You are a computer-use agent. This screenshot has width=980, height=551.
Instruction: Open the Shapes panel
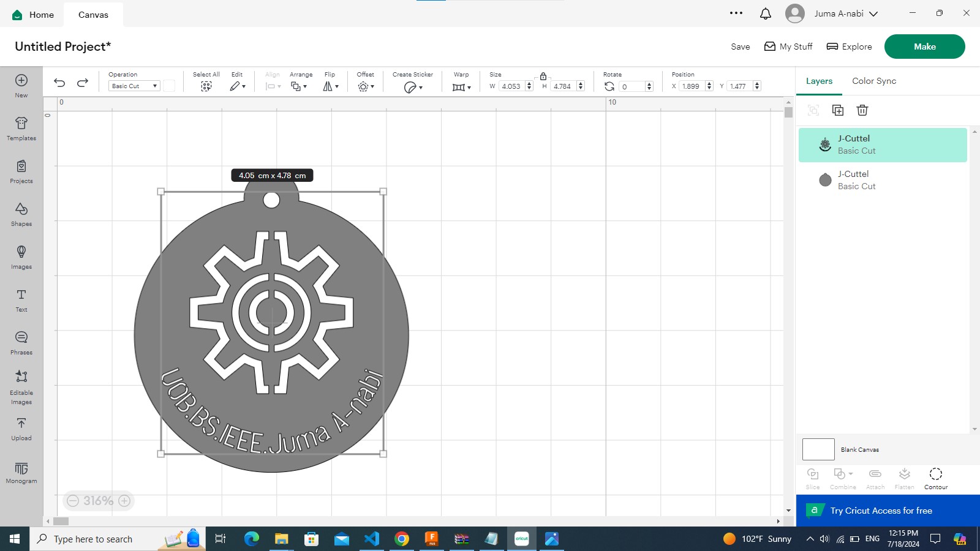(21, 214)
